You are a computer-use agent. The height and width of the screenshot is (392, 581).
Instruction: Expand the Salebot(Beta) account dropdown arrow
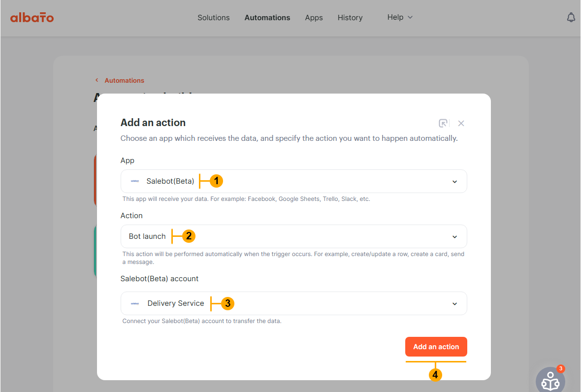pos(454,304)
